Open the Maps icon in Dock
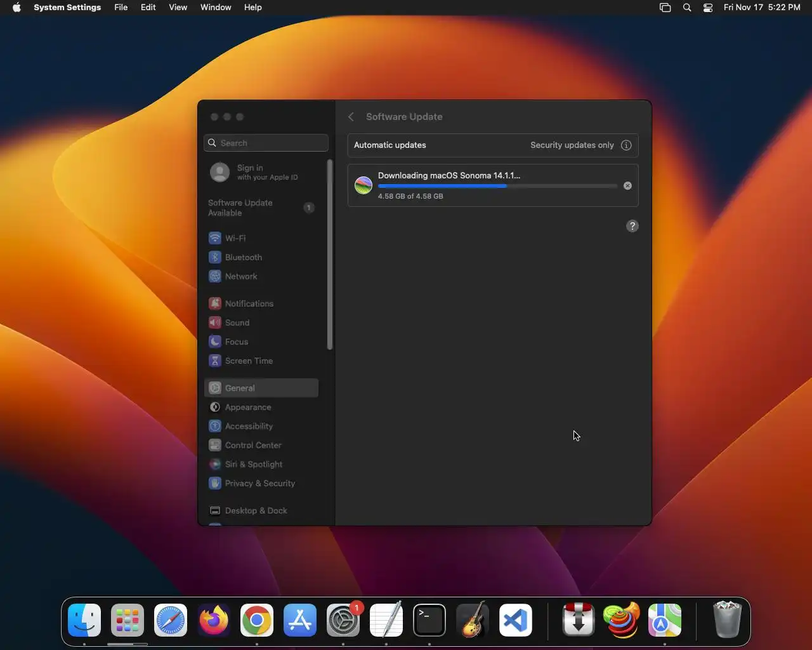The height and width of the screenshot is (650, 812). (665, 620)
